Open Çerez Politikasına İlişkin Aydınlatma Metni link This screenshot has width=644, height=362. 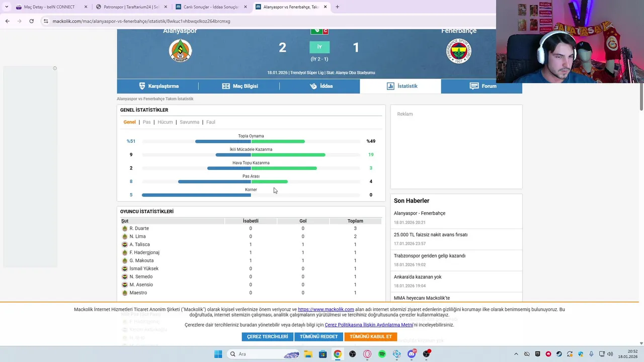[369, 325]
